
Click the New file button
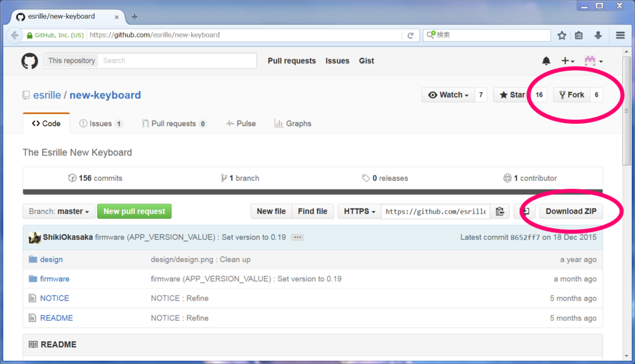271,211
